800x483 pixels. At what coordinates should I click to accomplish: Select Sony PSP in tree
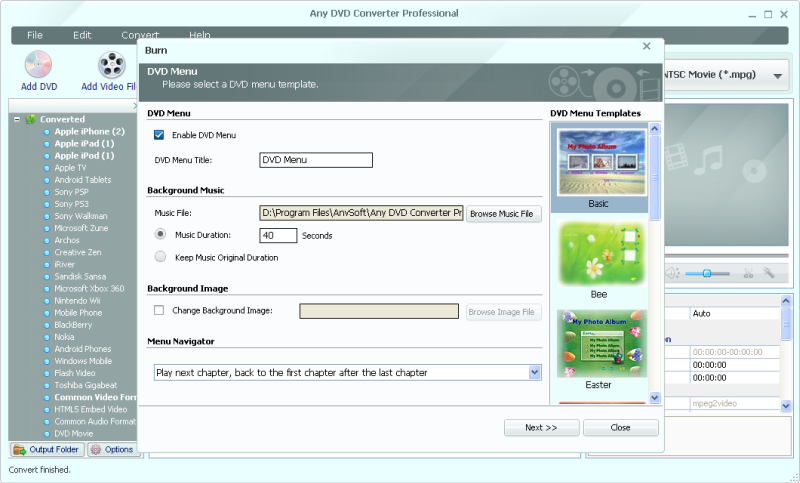pos(71,192)
